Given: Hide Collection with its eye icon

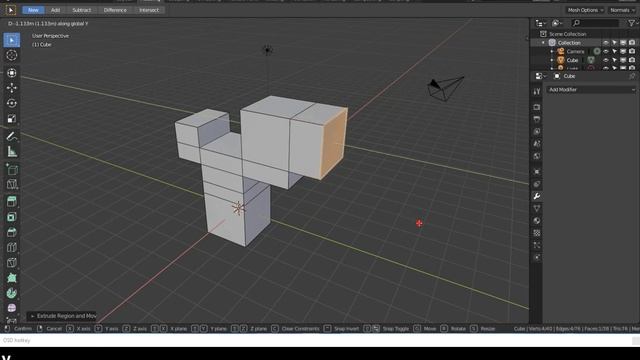Looking at the screenshot, I should pos(606,43).
